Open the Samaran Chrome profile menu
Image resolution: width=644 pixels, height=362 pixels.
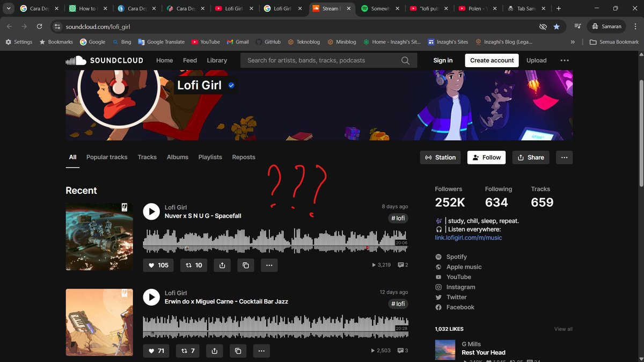tap(608, 26)
